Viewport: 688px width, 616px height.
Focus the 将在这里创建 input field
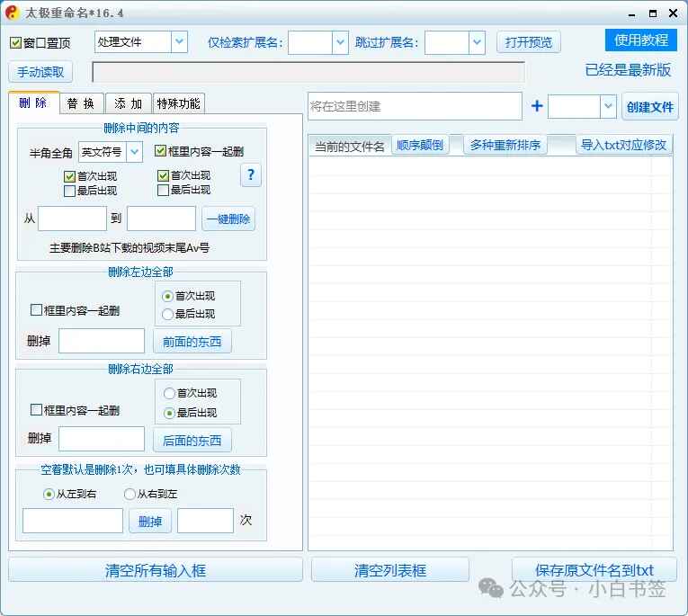(x=415, y=106)
